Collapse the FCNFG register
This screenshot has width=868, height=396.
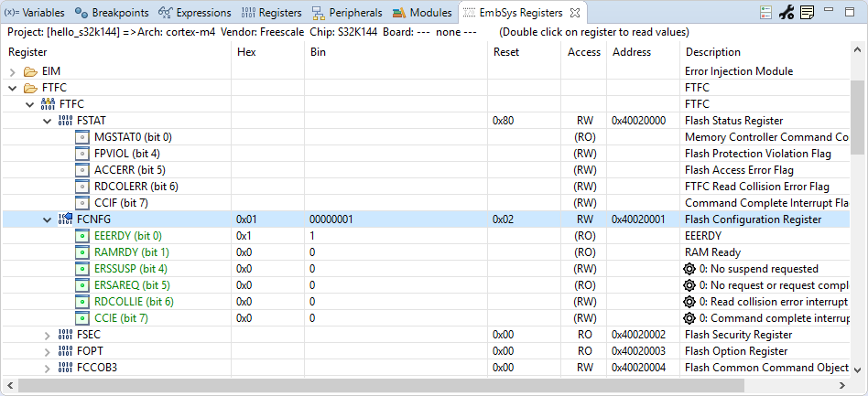(47, 219)
